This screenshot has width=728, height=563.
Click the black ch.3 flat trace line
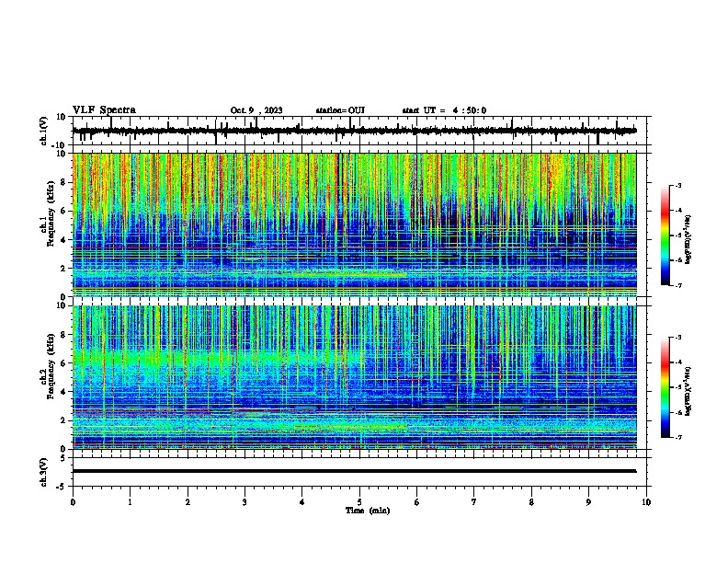(354, 471)
